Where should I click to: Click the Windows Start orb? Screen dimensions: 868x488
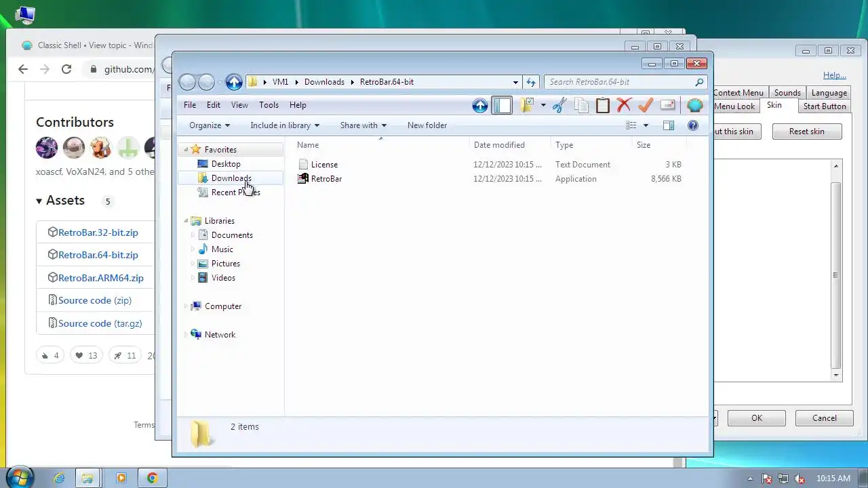[18, 477]
